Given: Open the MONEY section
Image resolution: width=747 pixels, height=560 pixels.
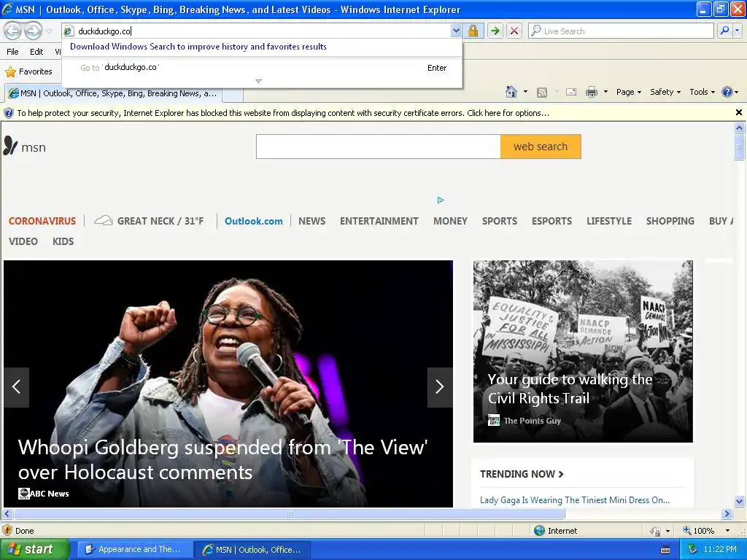Looking at the screenshot, I should click(450, 221).
